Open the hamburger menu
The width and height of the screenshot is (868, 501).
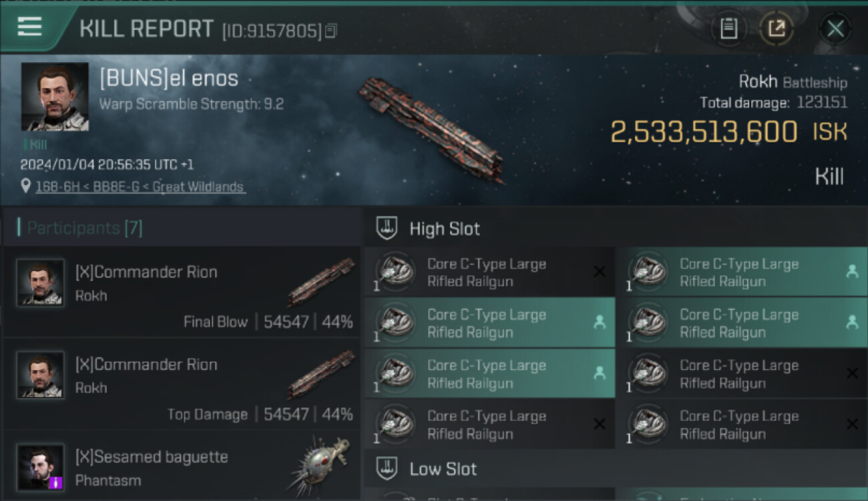coord(30,27)
